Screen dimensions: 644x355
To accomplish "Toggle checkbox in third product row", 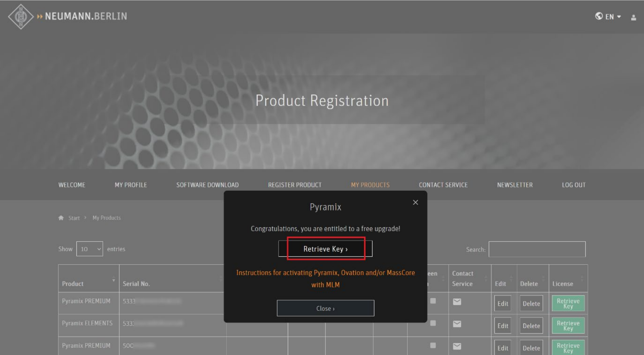I will 433,345.
